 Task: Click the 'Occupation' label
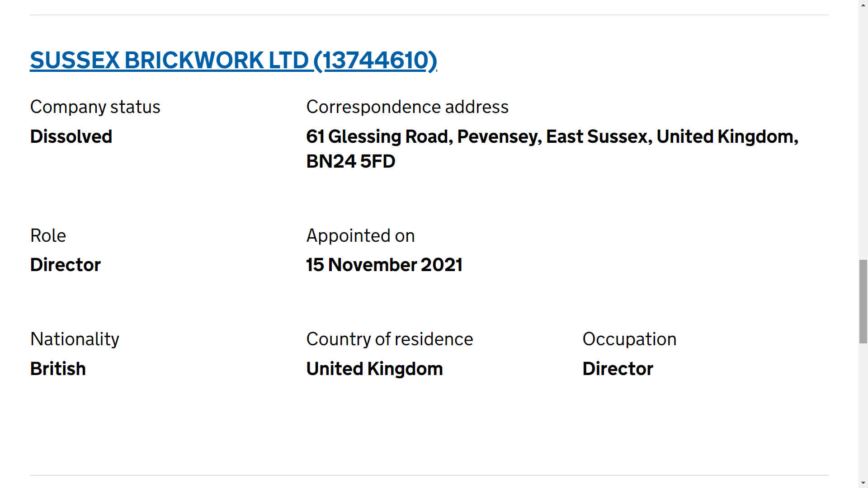[x=629, y=339]
